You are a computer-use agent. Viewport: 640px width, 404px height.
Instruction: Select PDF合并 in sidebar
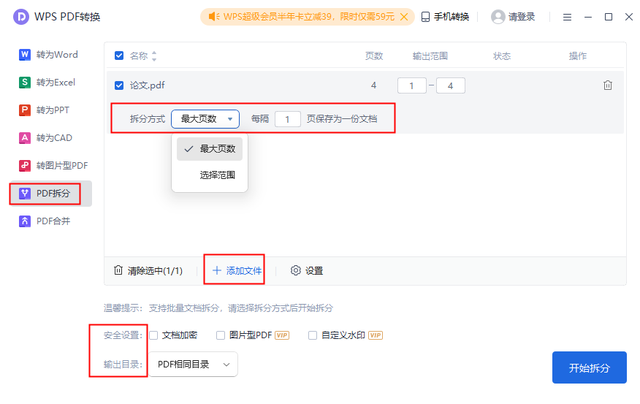[x=44, y=221]
